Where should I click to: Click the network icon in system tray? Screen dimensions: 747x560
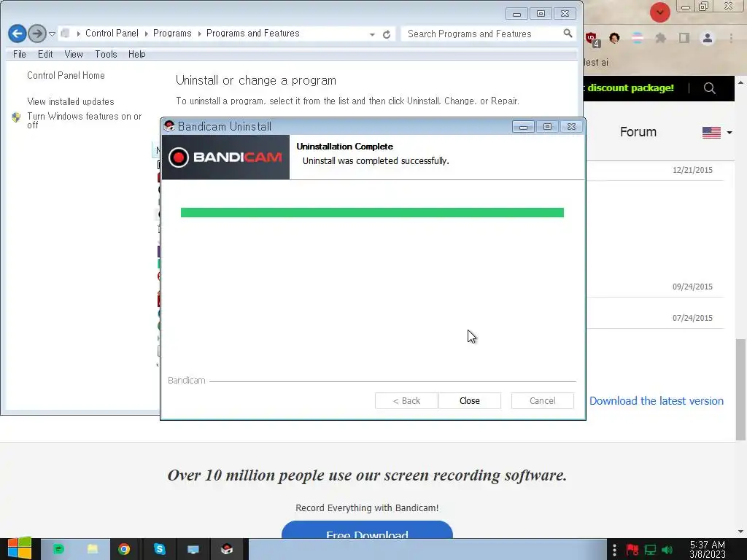click(x=650, y=550)
